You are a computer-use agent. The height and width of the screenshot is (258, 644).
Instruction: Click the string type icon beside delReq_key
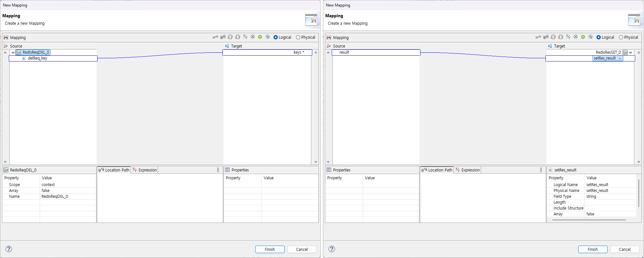[x=24, y=58]
